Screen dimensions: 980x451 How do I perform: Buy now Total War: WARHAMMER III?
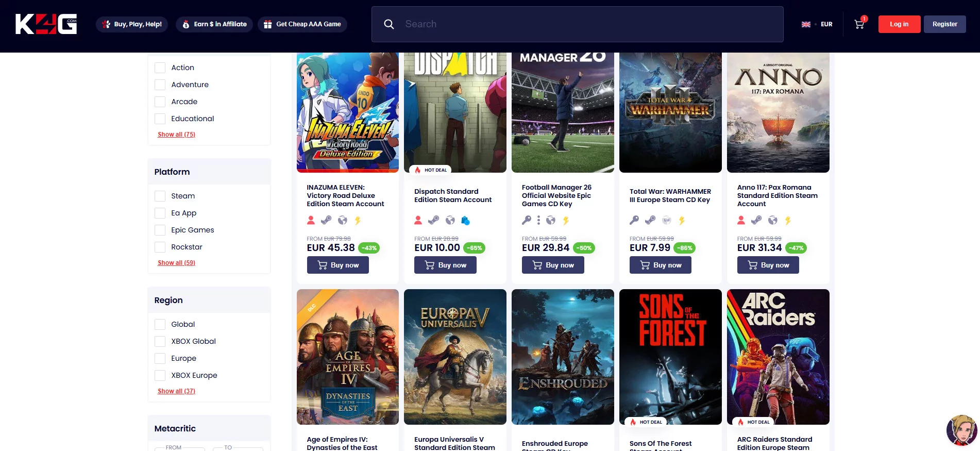(x=661, y=265)
